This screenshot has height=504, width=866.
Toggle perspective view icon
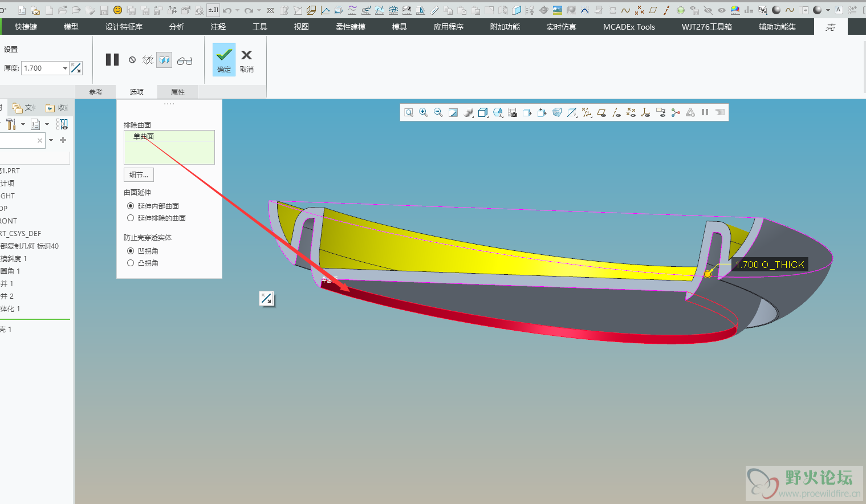coord(557,112)
